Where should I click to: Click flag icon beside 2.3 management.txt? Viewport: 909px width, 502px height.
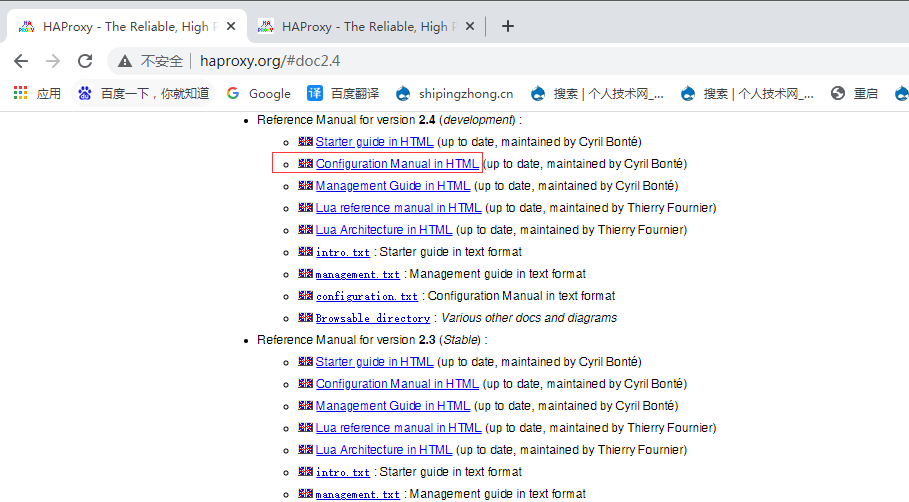point(306,493)
